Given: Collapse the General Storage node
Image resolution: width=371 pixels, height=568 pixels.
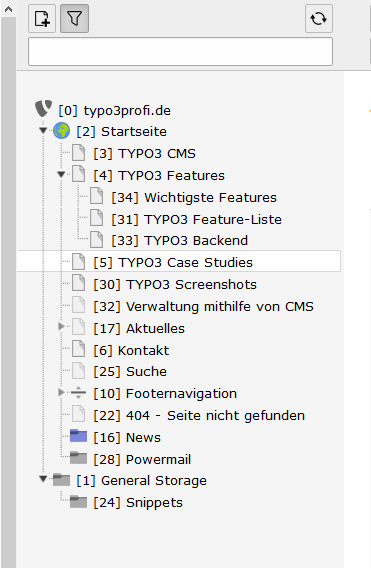Looking at the screenshot, I should (43, 479).
